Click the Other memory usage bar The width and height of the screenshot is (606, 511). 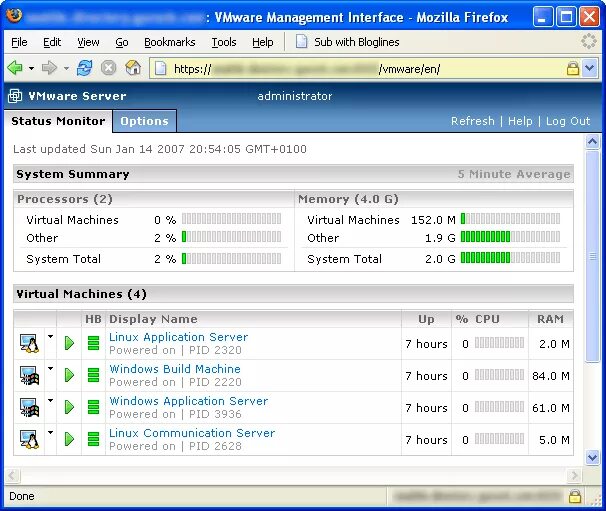point(510,237)
